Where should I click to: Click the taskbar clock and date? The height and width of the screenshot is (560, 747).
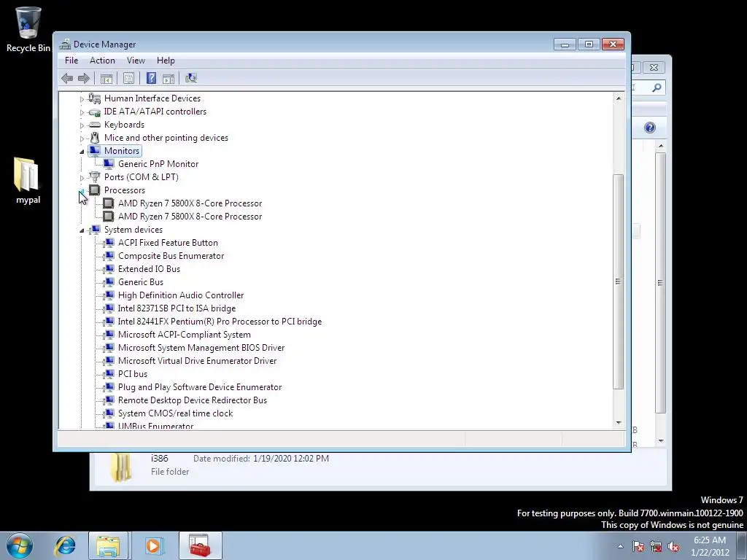pyautogui.click(x=710, y=546)
